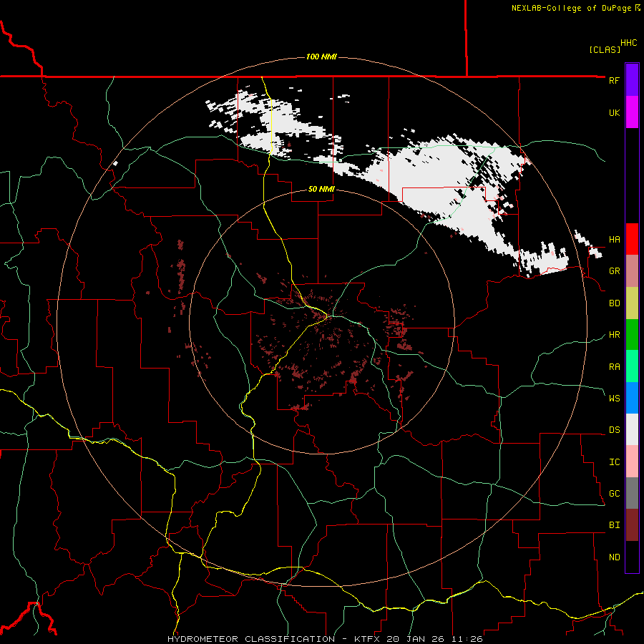Click the UK magenta legend swatch
The height and width of the screenshot is (644, 644).
tap(632, 112)
